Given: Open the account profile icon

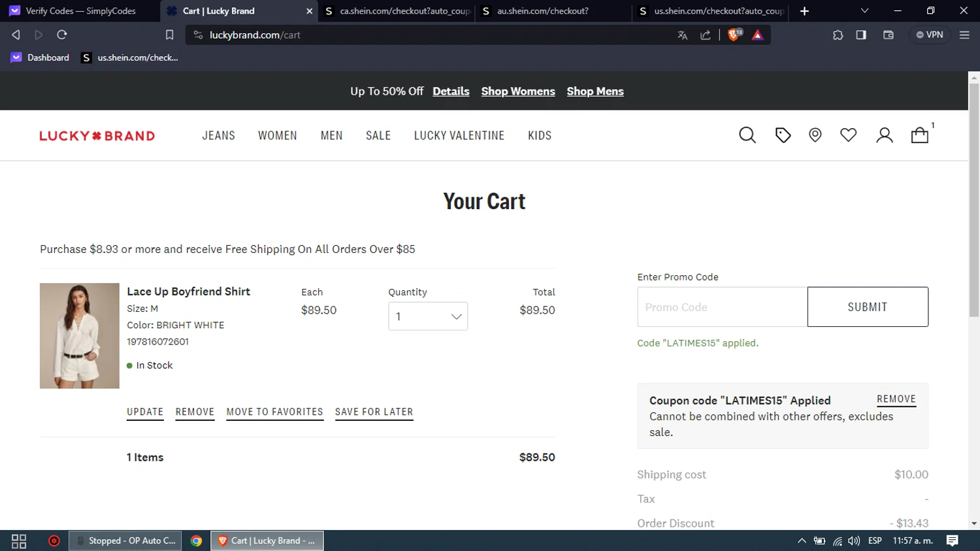Looking at the screenshot, I should 885,135.
